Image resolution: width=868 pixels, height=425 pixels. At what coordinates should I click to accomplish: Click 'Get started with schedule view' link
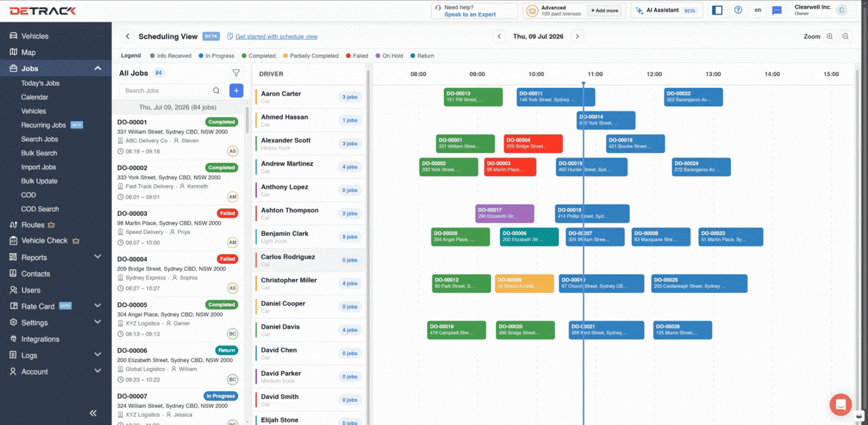click(276, 37)
